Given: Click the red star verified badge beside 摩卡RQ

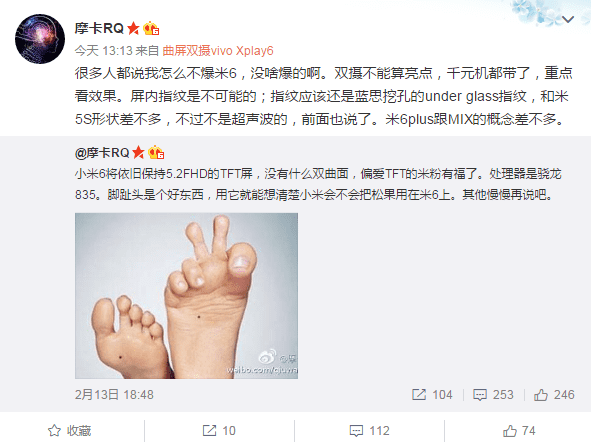Looking at the screenshot, I should (133, 28).
